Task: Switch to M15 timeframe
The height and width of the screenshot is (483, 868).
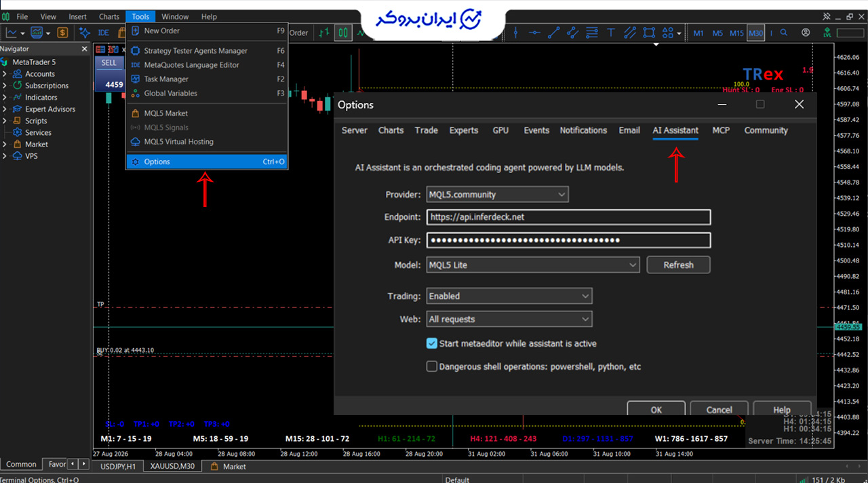Action: coord(736,33)
